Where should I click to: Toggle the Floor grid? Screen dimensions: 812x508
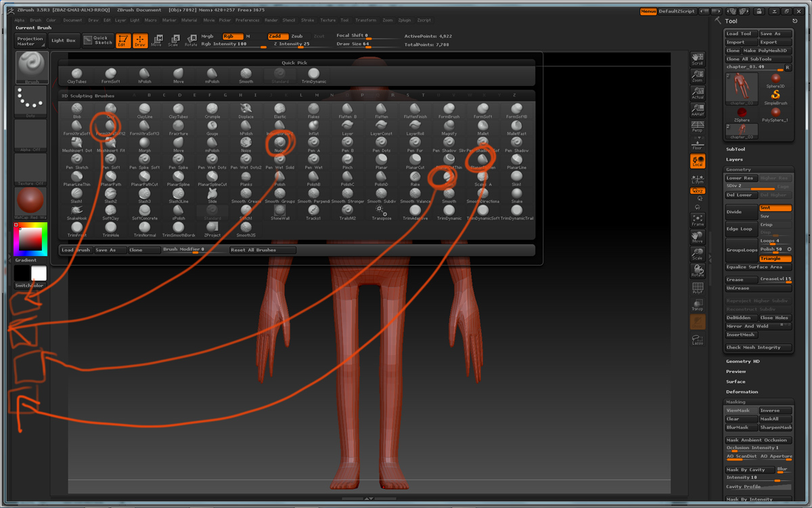point(697,144)
